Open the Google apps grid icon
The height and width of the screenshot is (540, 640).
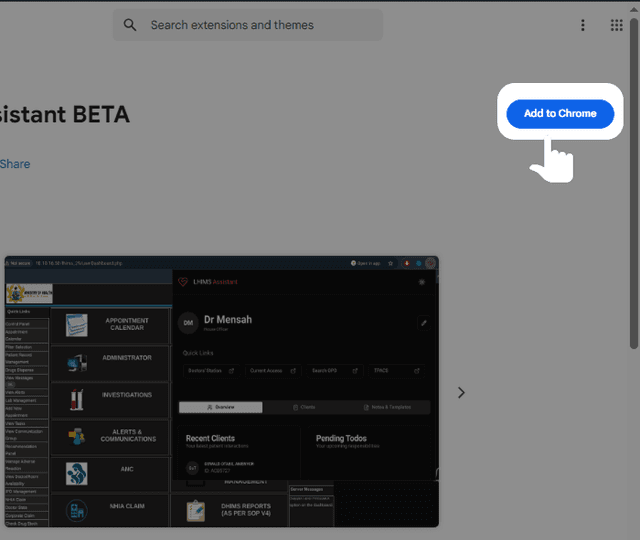pos(617,25)
